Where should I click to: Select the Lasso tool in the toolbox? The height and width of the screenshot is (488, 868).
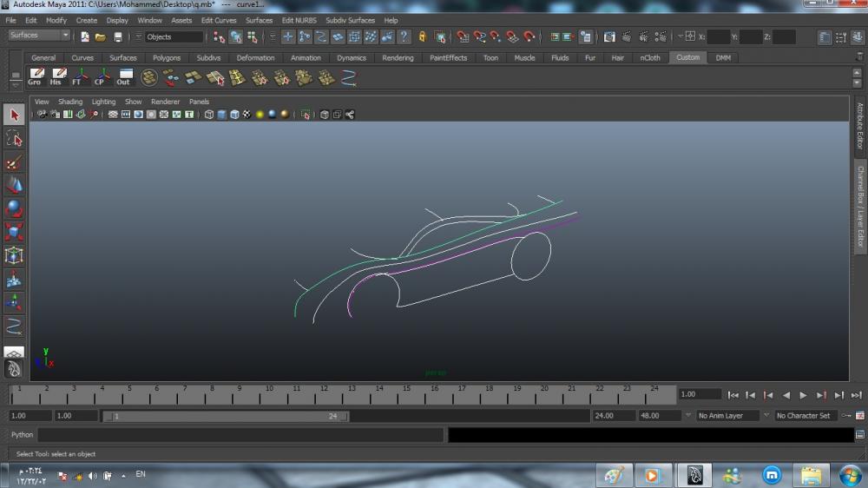14,139
